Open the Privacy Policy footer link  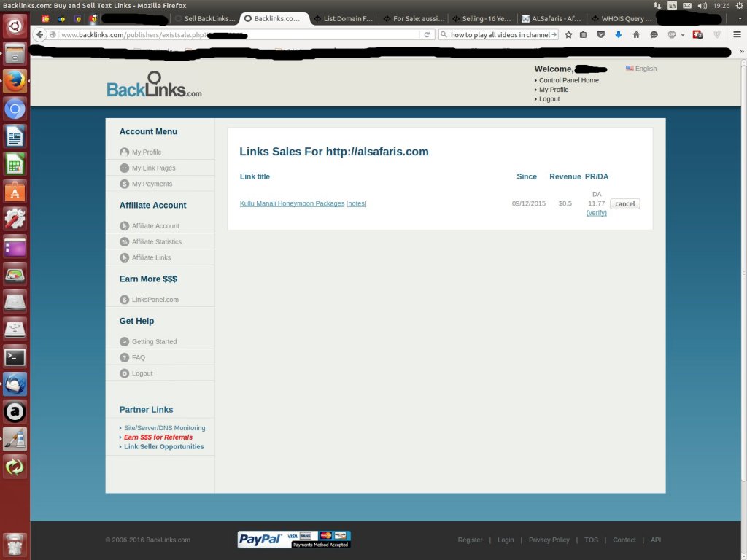(x=549, y=540)
